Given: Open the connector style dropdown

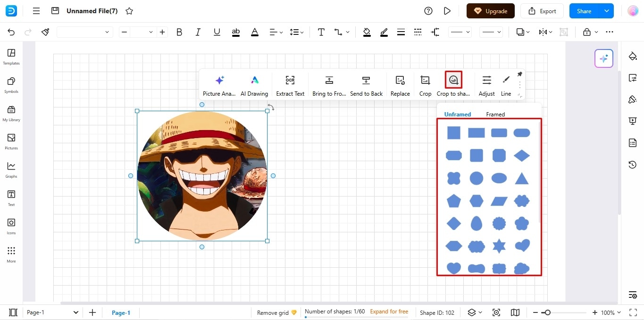Looking at the screenshot, I should 342,32.
